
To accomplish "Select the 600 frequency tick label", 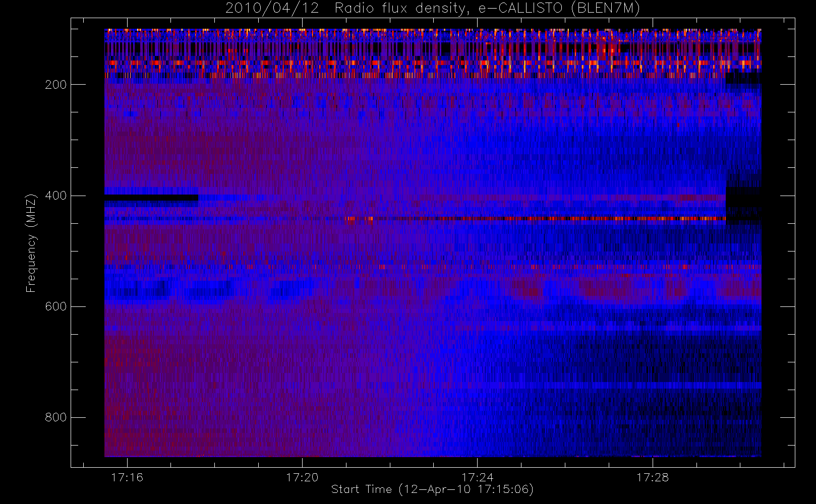I will click(56, 306).
